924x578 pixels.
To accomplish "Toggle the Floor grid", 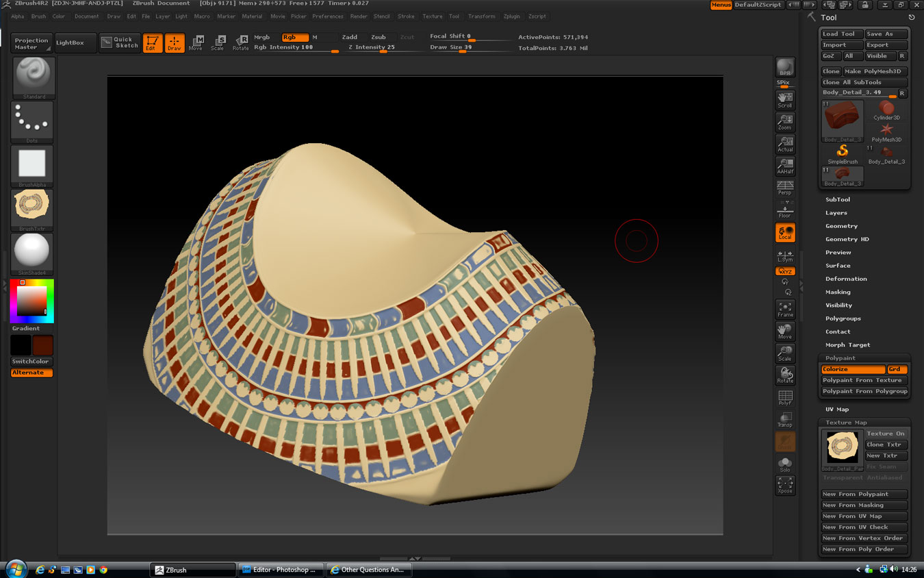I will coord(785,210).
